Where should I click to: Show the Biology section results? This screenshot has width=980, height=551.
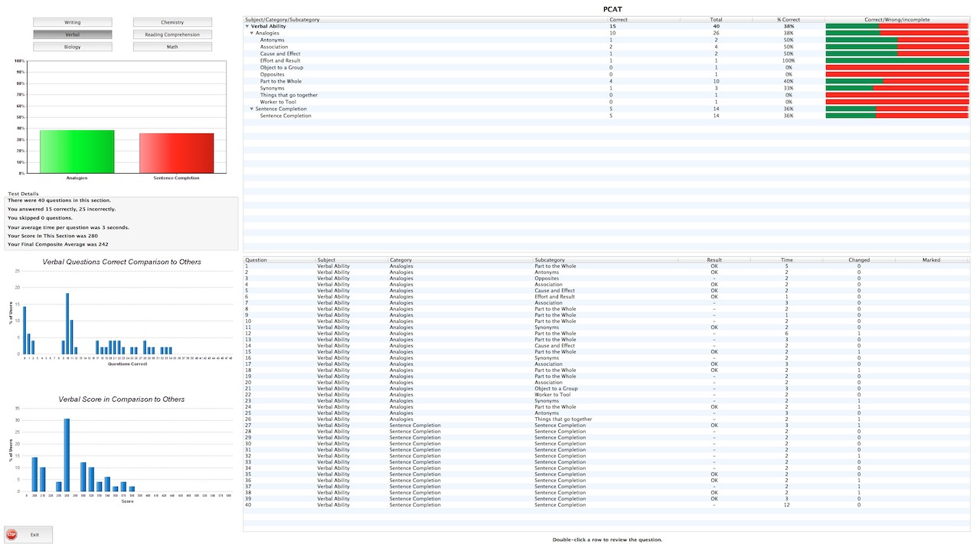(73, 47)
